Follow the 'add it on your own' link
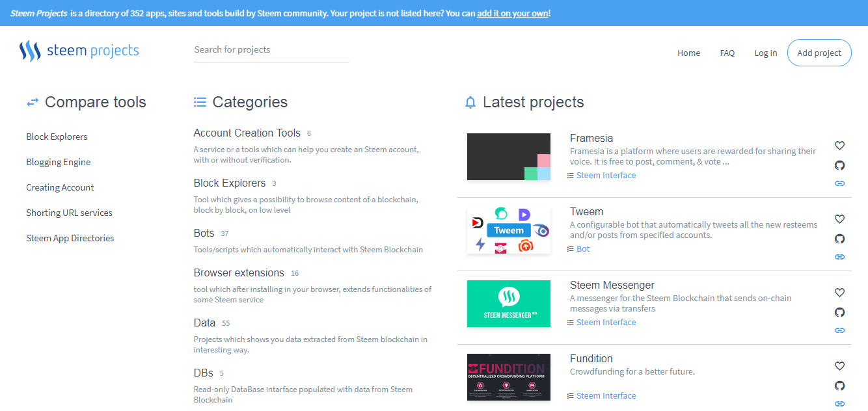The image size is (868, 411). click(513, 13)
